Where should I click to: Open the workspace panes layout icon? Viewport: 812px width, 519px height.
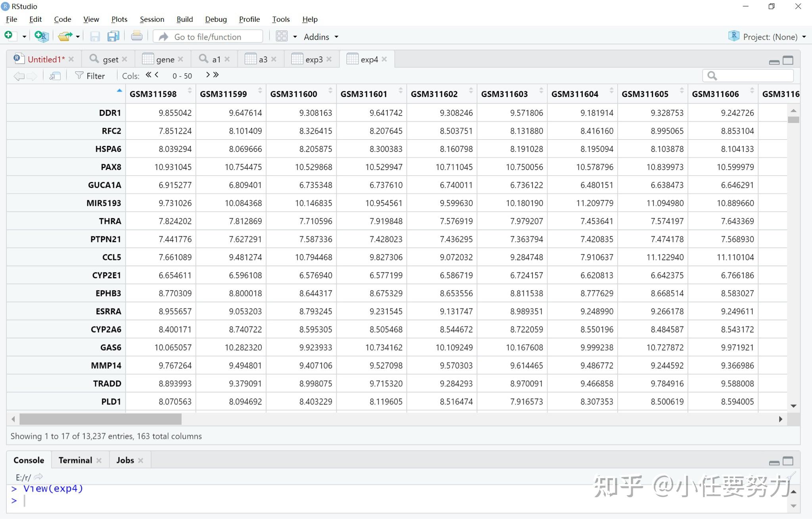pos(282,36)
